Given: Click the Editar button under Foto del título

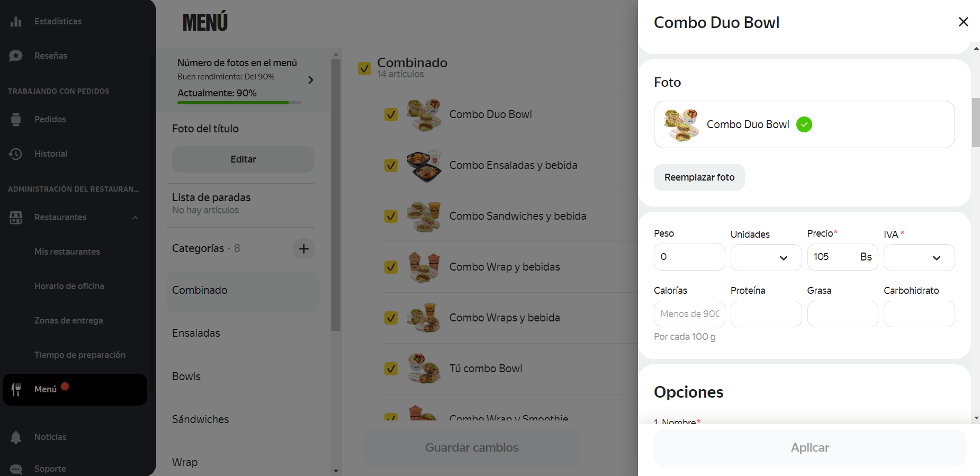Looking at the screenshot, I should (243, 159).
